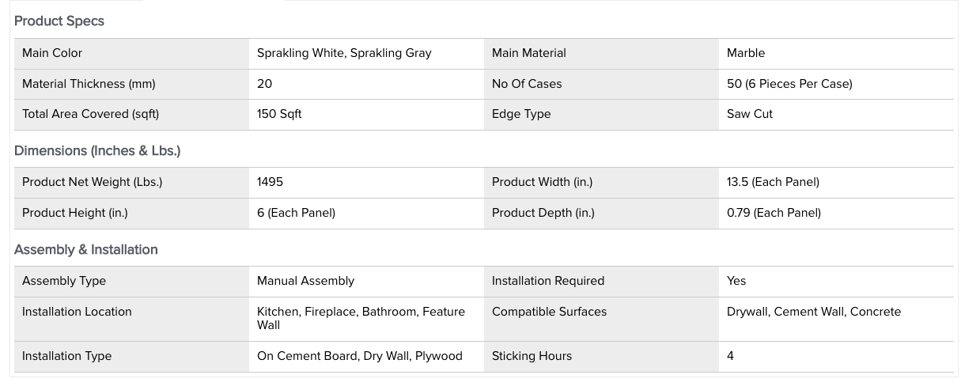The image size is (980, 390).
Task: Select the Product Net Weight value 1495
Action: pyautogui.click(x=270, y=182)
